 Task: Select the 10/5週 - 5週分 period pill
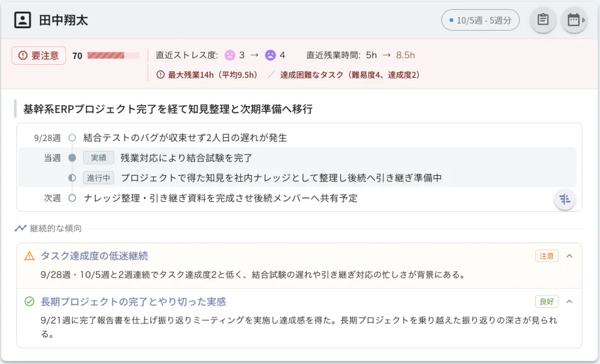coord(480,20)
